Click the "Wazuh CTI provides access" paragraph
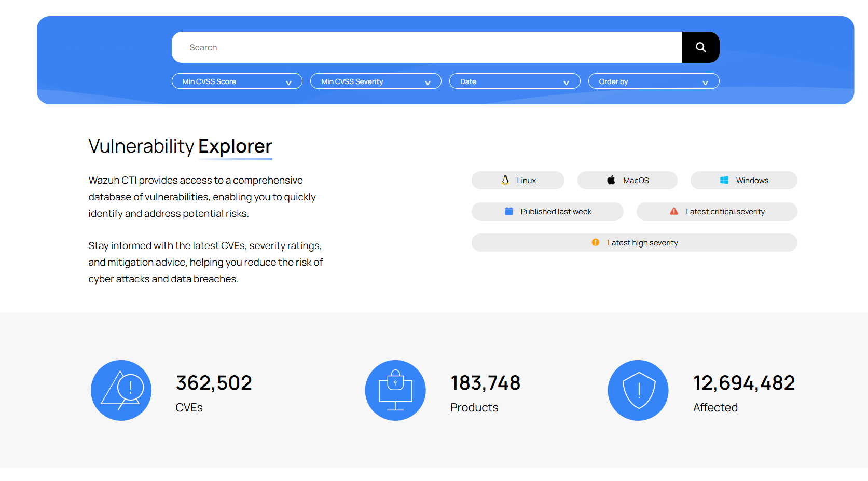The image size is (868, 481). 202,197
